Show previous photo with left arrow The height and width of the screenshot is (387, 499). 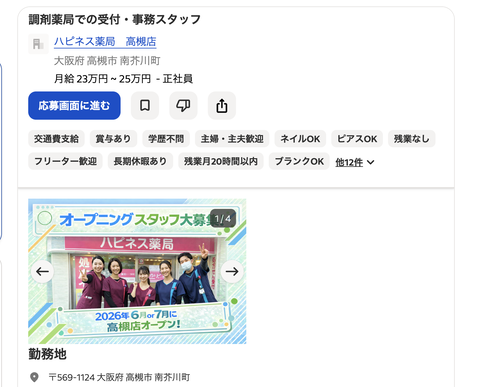[42, 271]
